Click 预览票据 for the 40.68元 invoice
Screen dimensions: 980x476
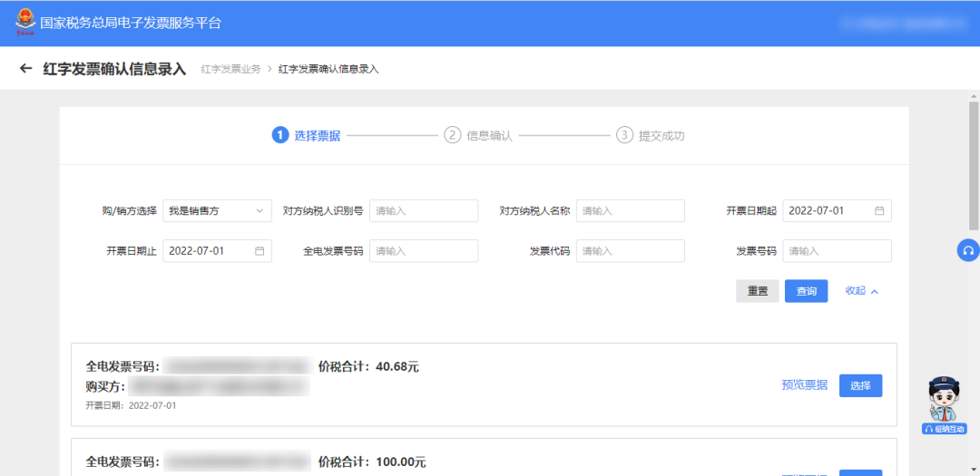coord(804,385)
